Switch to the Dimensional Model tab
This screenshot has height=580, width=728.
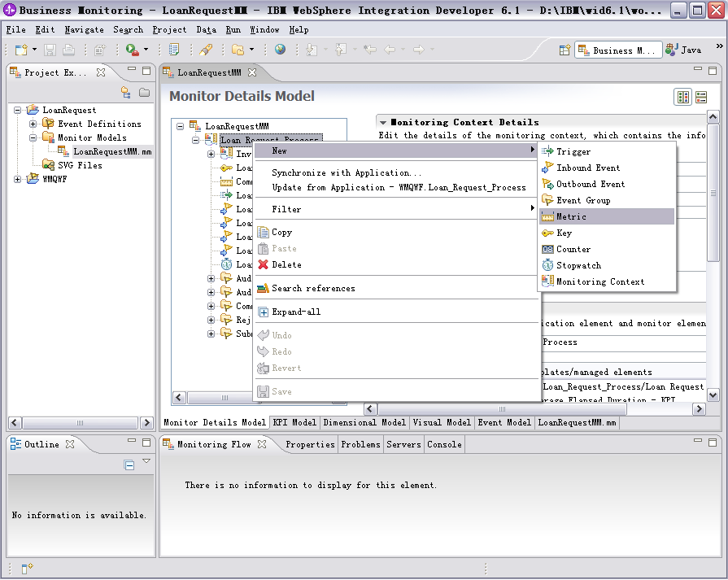tap(364, 422)
